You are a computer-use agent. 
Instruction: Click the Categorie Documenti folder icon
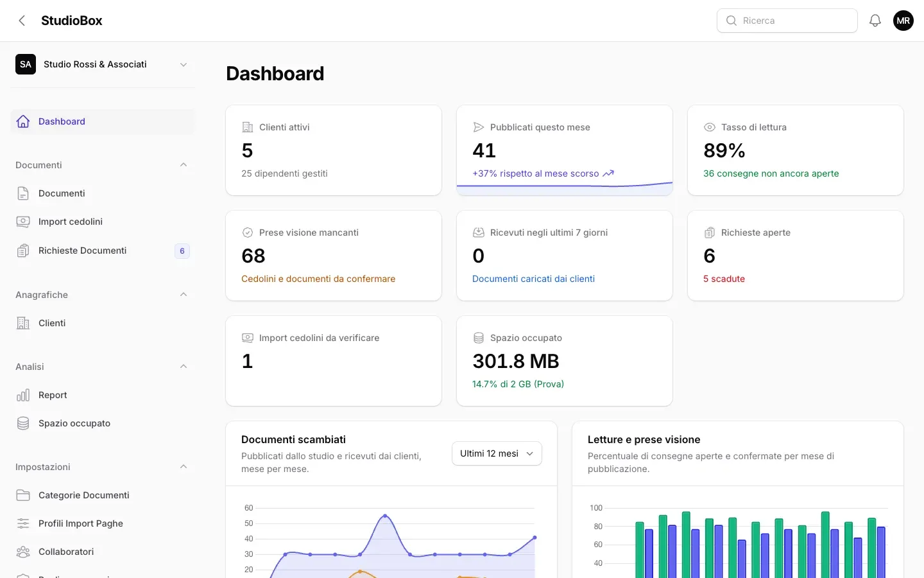[x=23, y=495]
